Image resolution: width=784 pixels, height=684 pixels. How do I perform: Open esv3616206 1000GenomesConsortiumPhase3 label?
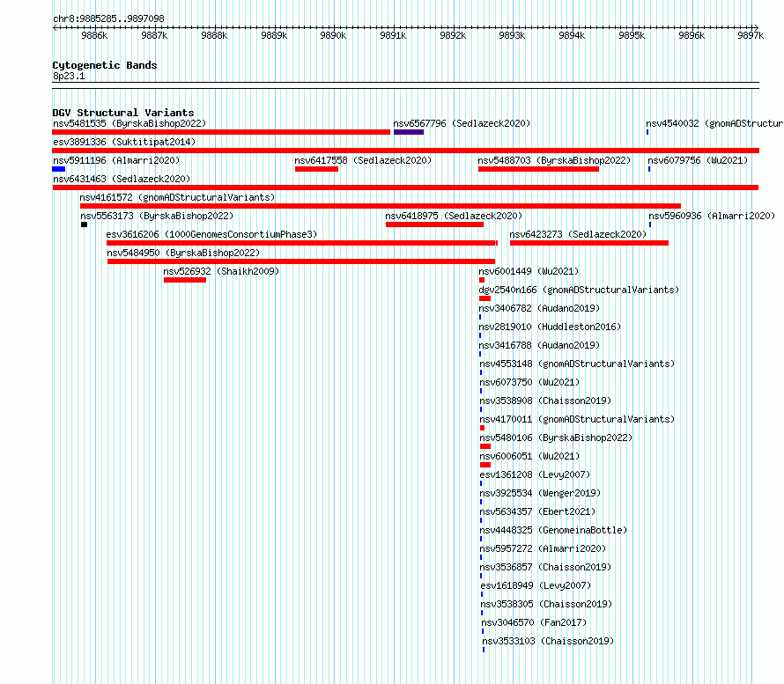point(211,234)
